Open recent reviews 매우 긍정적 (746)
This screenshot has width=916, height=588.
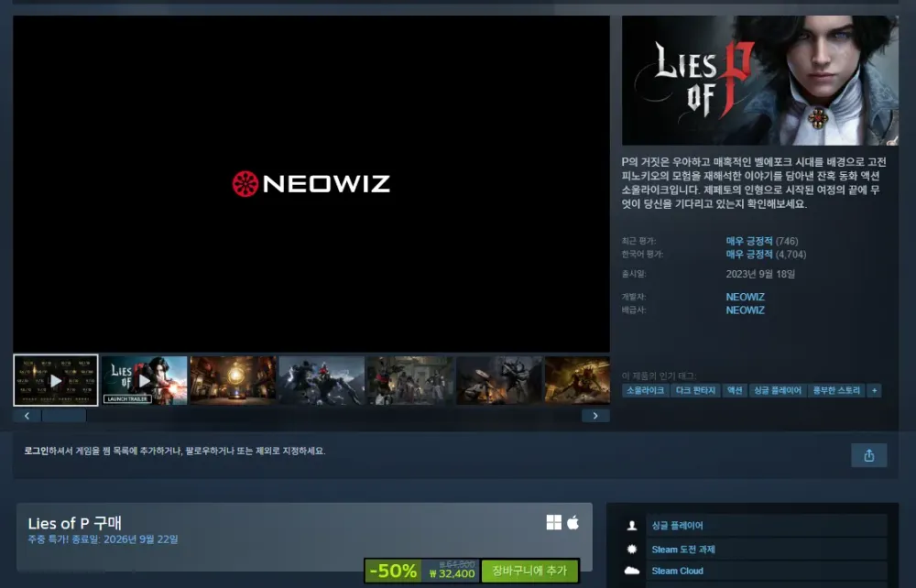(762, 241)
